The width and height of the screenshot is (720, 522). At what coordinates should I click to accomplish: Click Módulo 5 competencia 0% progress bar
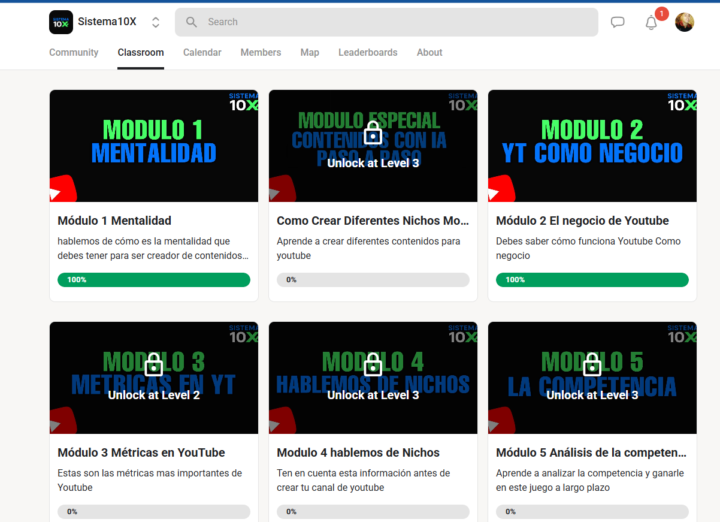[x=592, y=511]
